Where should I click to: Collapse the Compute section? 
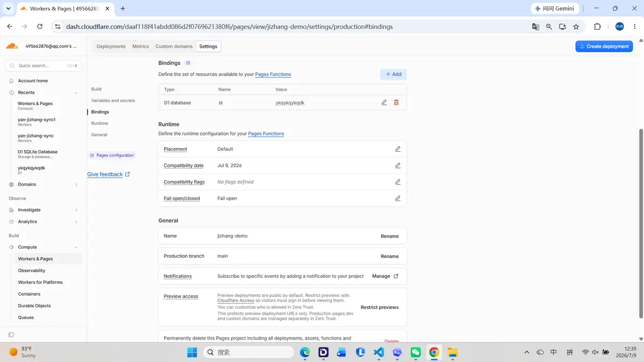[76, 247]
